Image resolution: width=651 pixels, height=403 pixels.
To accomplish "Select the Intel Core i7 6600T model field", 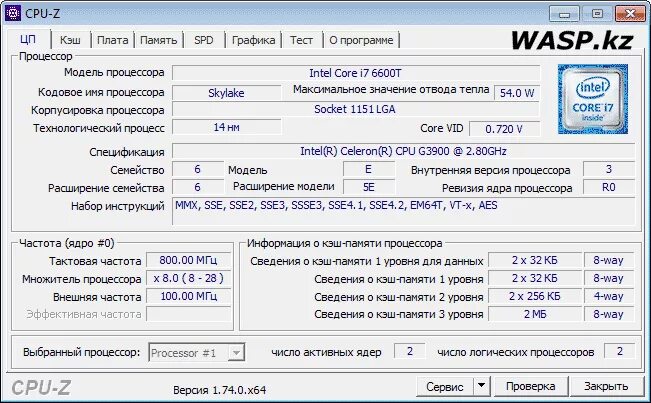I will 356,73.
